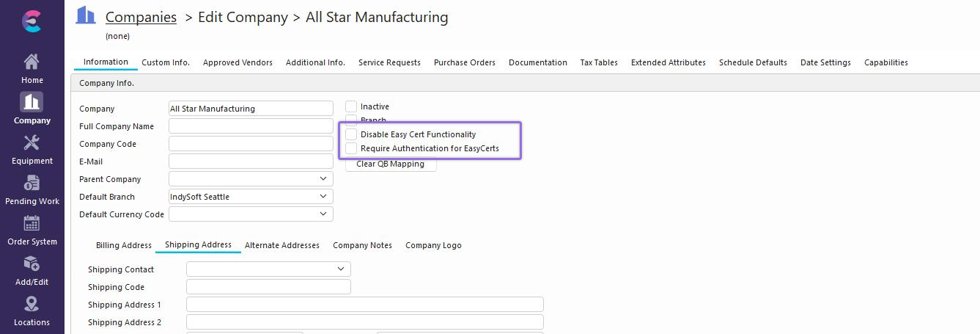The image size is (980, 334).
Task: Open the Home sidebar icon
Action: tap(32, 62)
